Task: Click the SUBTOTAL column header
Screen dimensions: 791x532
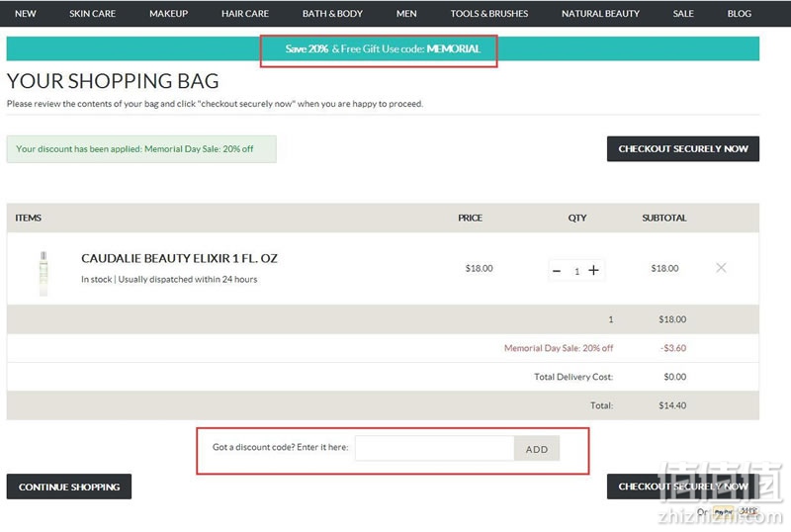Action: pyautogui.click(x=663, y=219)
